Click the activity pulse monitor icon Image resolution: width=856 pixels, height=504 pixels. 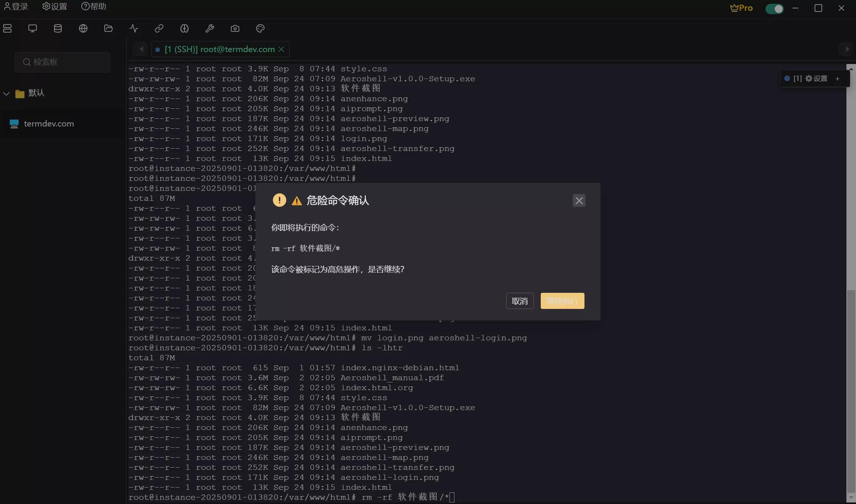pyautogui.click(x=134, y=28)
